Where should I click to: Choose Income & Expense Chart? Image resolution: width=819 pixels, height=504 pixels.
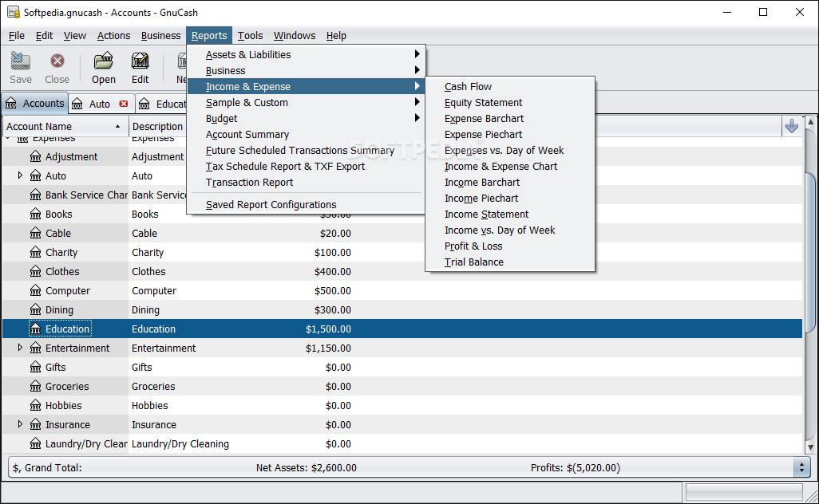[510, 167]
